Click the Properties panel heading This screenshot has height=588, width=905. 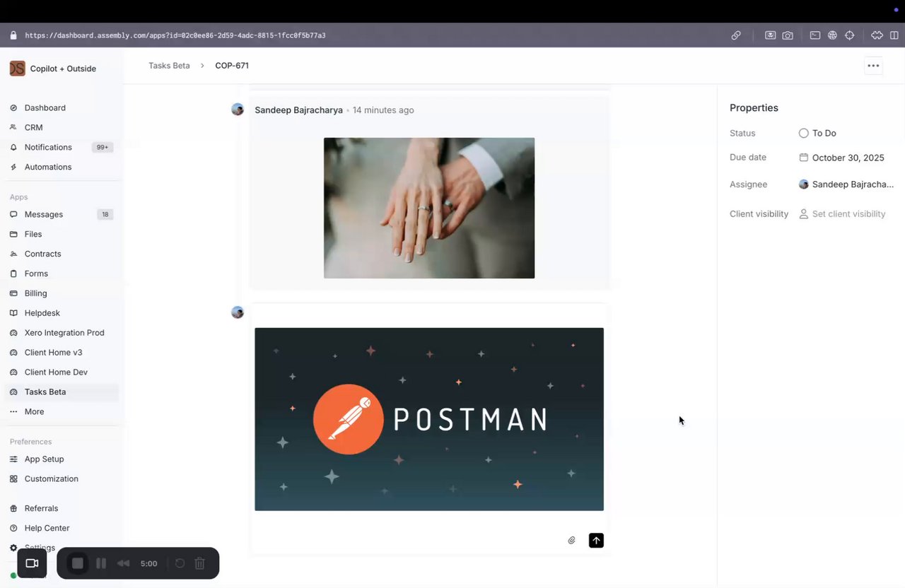(x=754, y=108)
